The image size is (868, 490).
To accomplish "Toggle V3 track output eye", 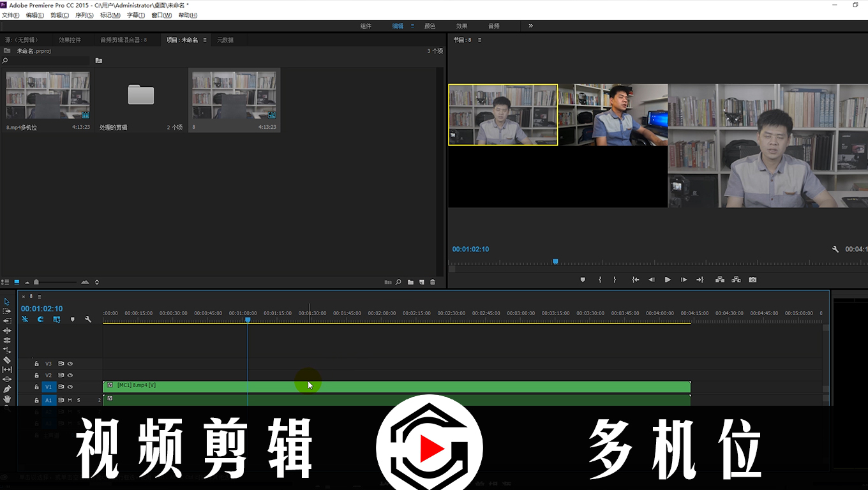I will (x=70, y=364).
